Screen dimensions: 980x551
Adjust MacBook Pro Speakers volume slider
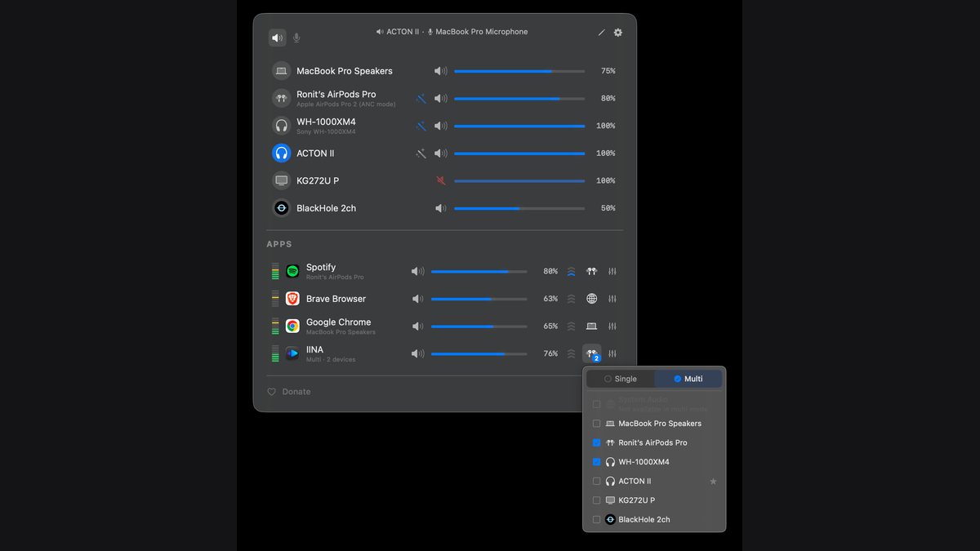point(519,71)
